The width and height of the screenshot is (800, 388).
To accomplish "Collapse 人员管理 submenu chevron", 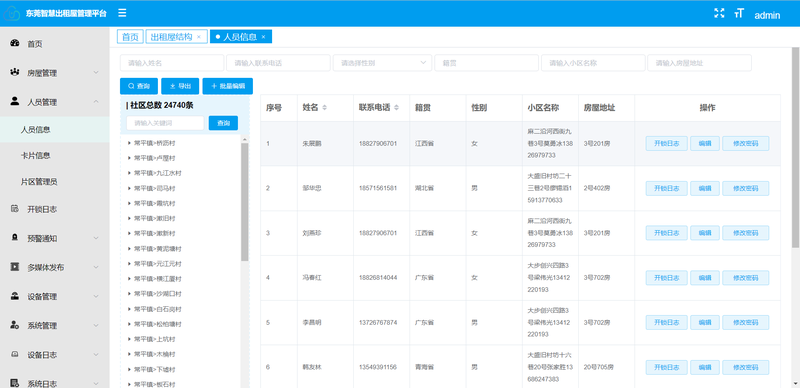I will [96, 102].
